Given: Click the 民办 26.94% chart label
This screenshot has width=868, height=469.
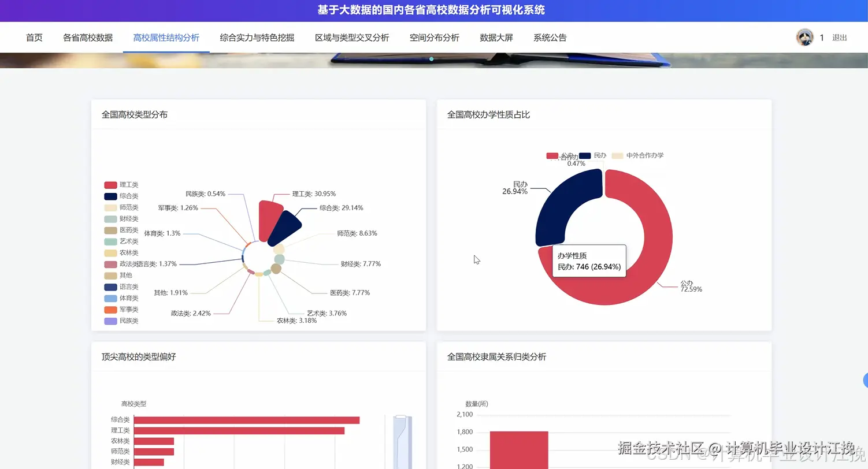Looking at the screenshot, I should coord(515,188).
